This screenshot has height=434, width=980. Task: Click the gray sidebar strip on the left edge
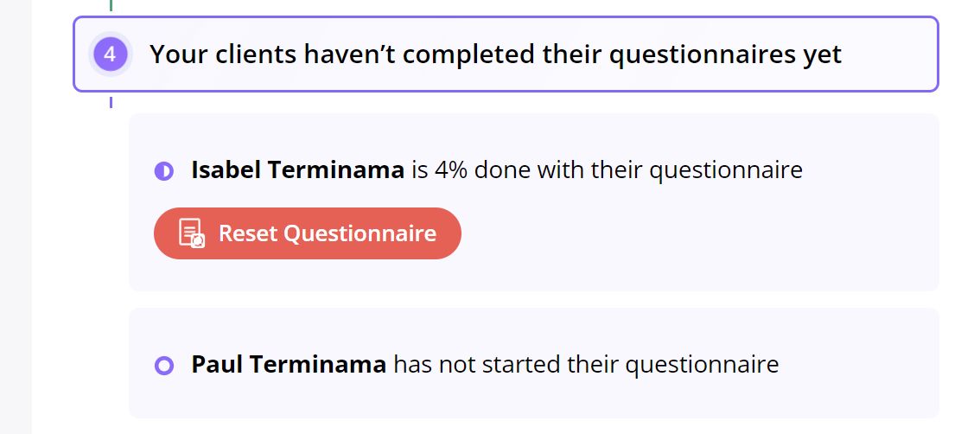(x=16, y=217)
